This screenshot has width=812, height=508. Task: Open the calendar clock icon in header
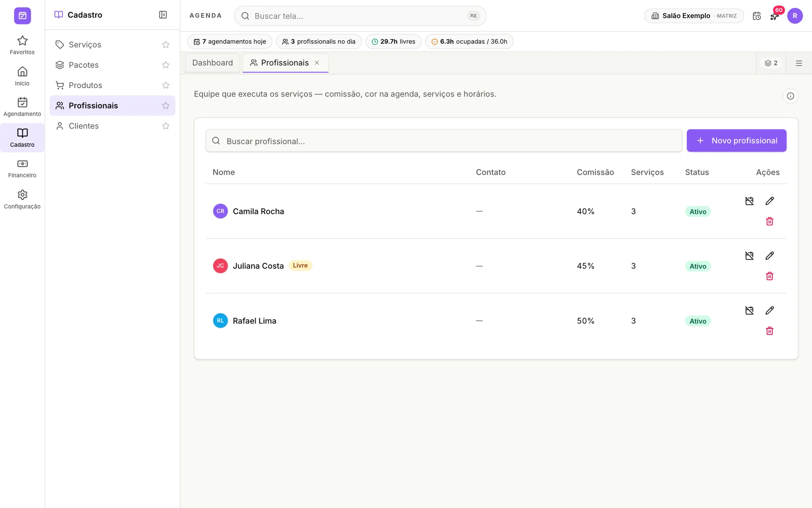(757, 16)
